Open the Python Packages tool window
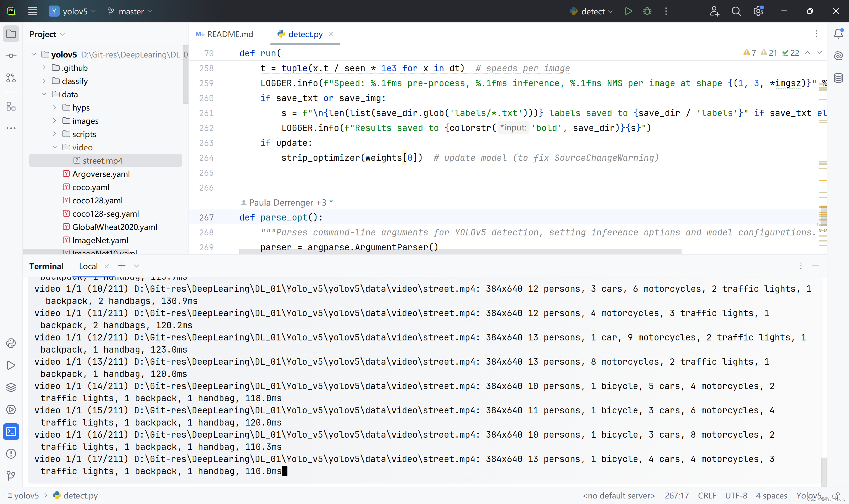Image resolution: width=849 pixels, height=504 pixels. (x=11, y=387)
